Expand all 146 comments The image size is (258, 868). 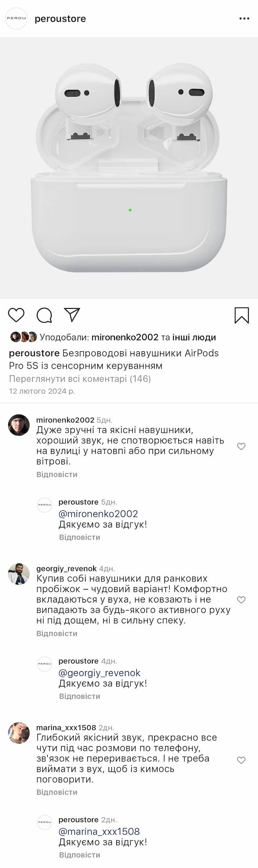pyautogui.click(x=80, y=379)
